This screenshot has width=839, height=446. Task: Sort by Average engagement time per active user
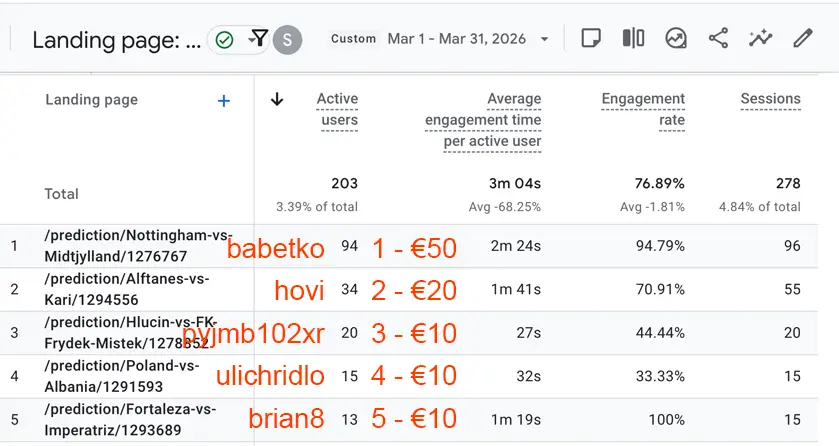(x=483, y=120)
